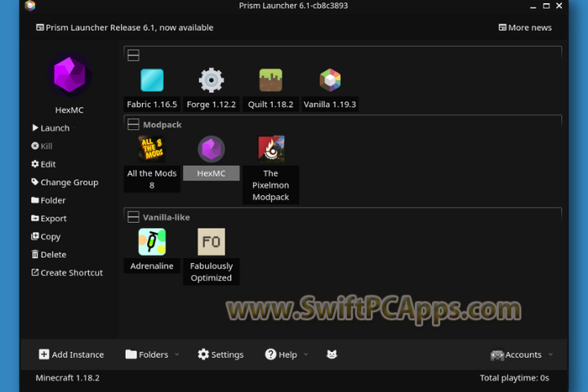Screen dimensions: 588x392
Task: Click the Minecraft 1.18.2 status text
Action: pos(68,378)
